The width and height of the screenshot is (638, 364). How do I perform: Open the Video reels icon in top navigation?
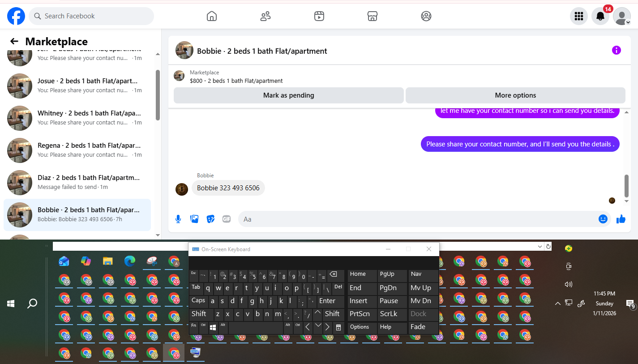(319, 16)
